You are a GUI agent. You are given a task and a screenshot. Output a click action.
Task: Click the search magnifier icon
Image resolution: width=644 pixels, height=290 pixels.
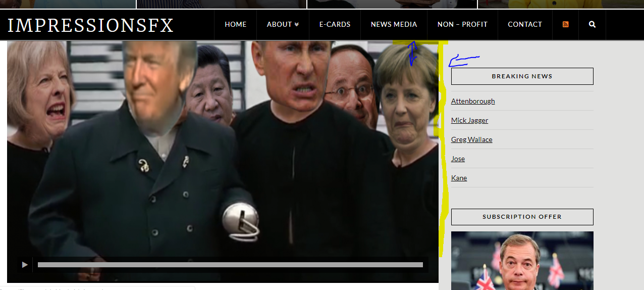(592, 24)
